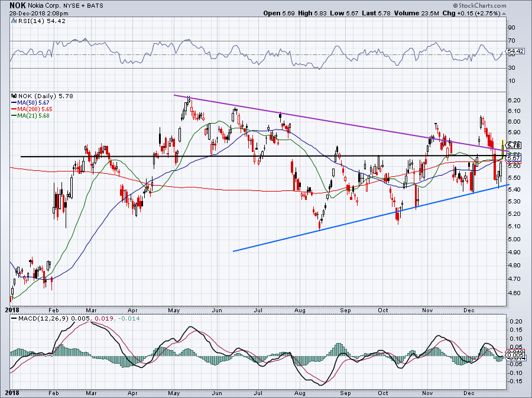Click the Jun label beneath the MACD panel

pyautogui.click(x=217, y=393)
